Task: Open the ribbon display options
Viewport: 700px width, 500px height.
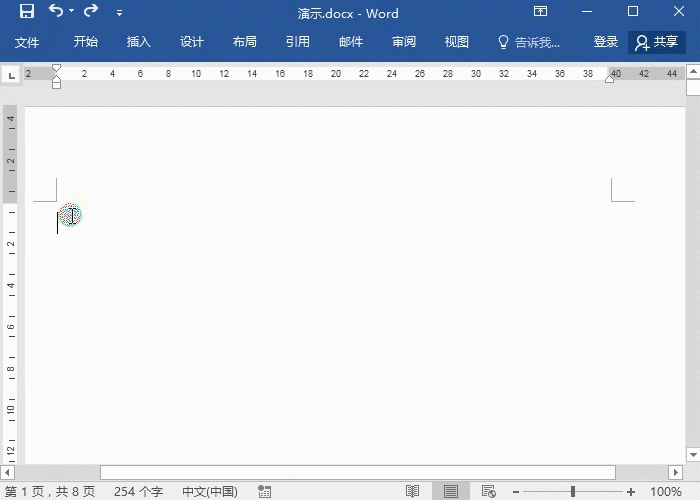Action: coord(540,13)
